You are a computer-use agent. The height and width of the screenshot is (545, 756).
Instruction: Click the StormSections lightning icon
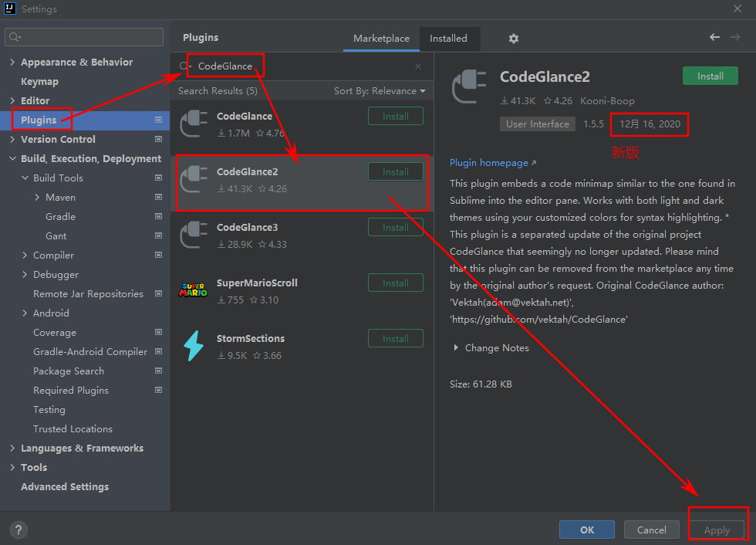click(194, 346)
